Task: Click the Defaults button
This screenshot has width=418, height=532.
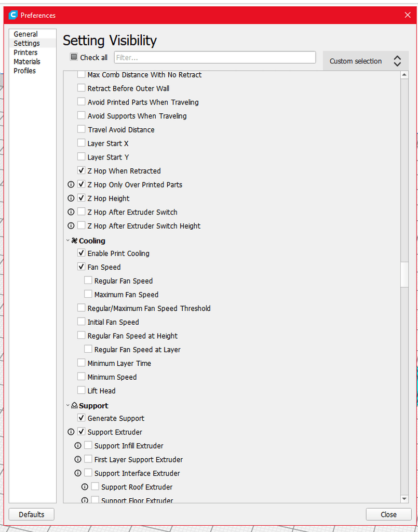Action: pos(32,514)
